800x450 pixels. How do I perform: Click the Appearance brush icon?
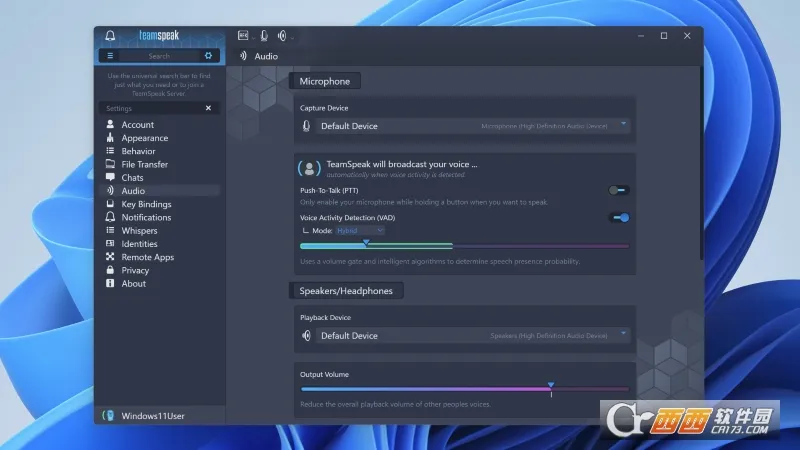[x=110, y=137]
